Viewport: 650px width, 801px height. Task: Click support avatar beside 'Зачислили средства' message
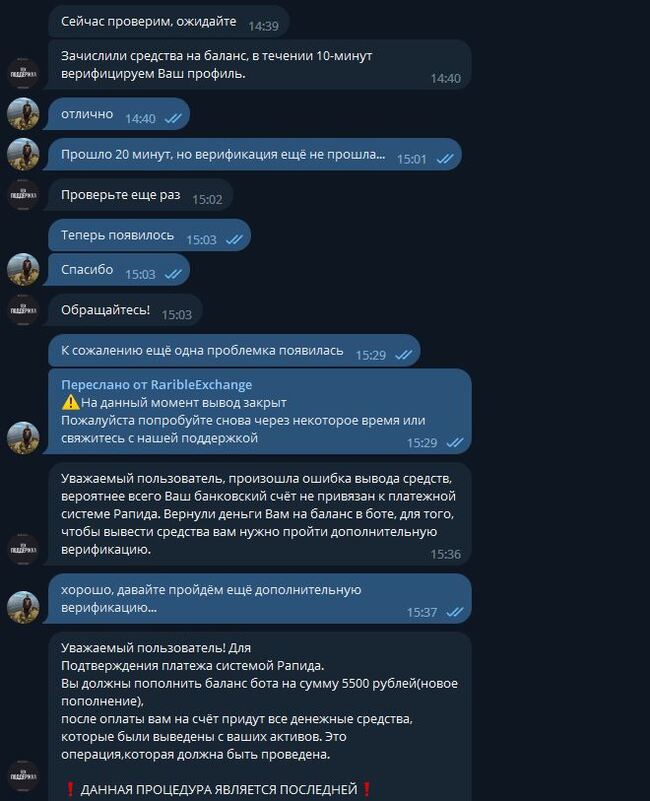pos(23,74)
